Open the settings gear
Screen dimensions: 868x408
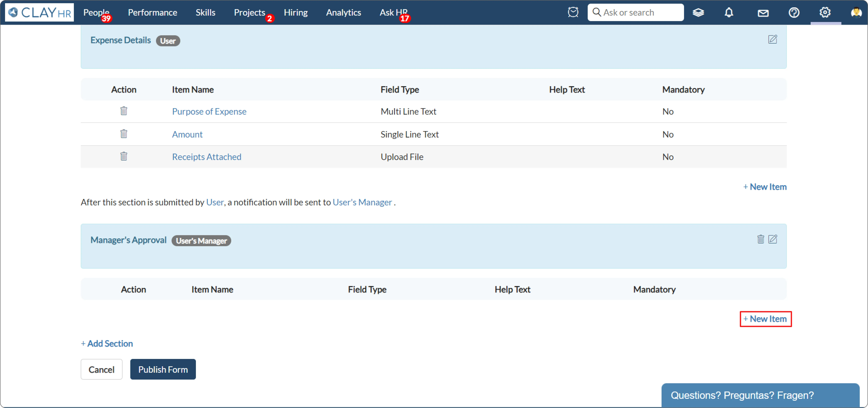coord(825,13)
